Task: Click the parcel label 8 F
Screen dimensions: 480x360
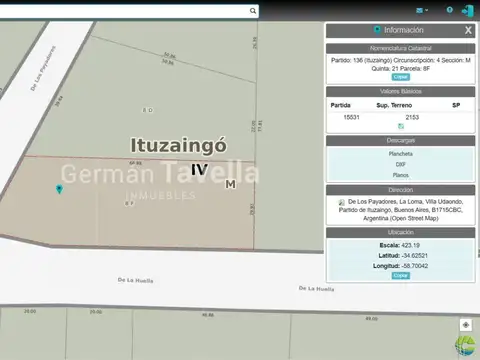Action: [129, 203]
